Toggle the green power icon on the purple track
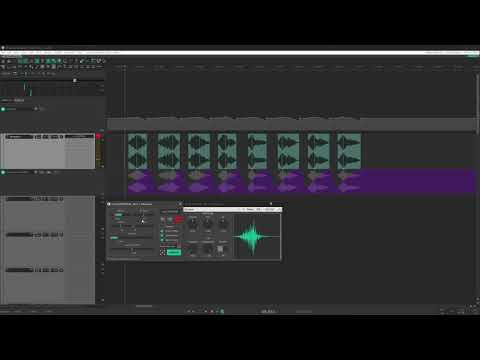The image size is (480, 360). [x=3, y=172]
